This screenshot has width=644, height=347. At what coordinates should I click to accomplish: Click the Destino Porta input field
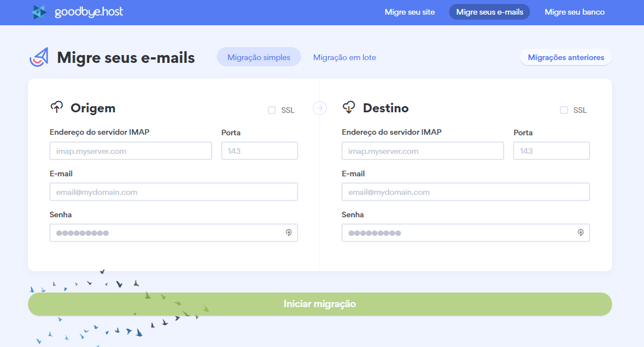(x=551, y=151)
